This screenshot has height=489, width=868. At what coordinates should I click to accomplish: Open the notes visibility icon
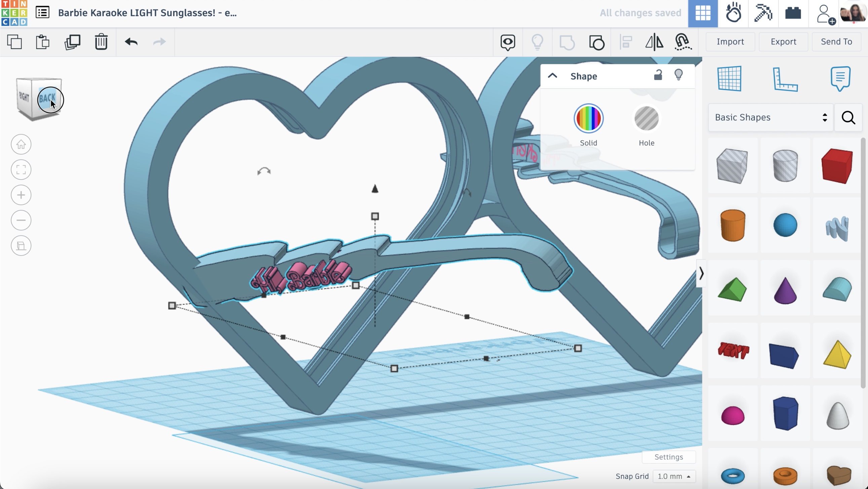[508, 42]
